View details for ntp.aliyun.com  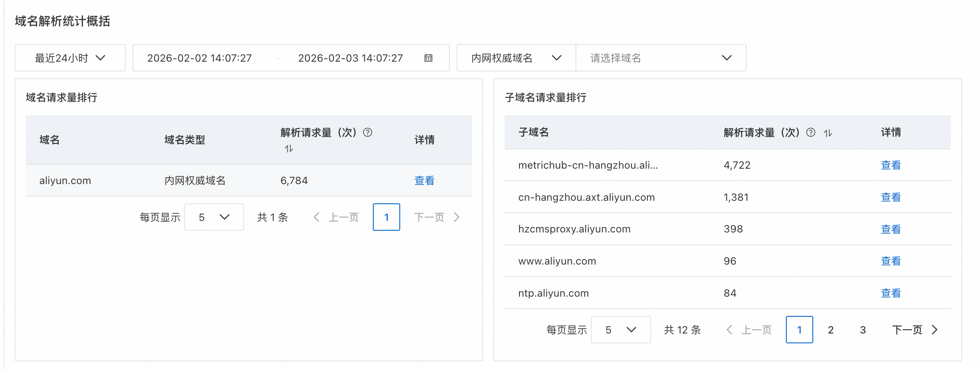coord(891,293)
